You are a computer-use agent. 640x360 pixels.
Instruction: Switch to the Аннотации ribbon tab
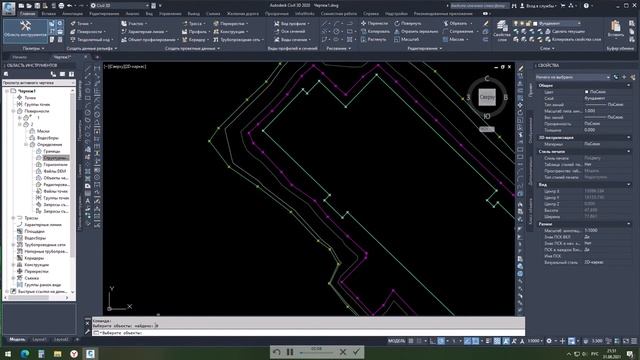[x=72, y=13]
